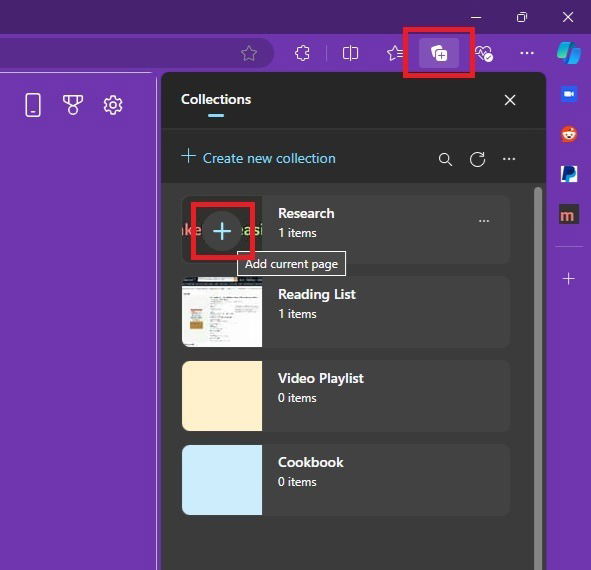Search collections with magnifier icon
Viewport: 591px width, 570px height.
click(x=445, y=159)
